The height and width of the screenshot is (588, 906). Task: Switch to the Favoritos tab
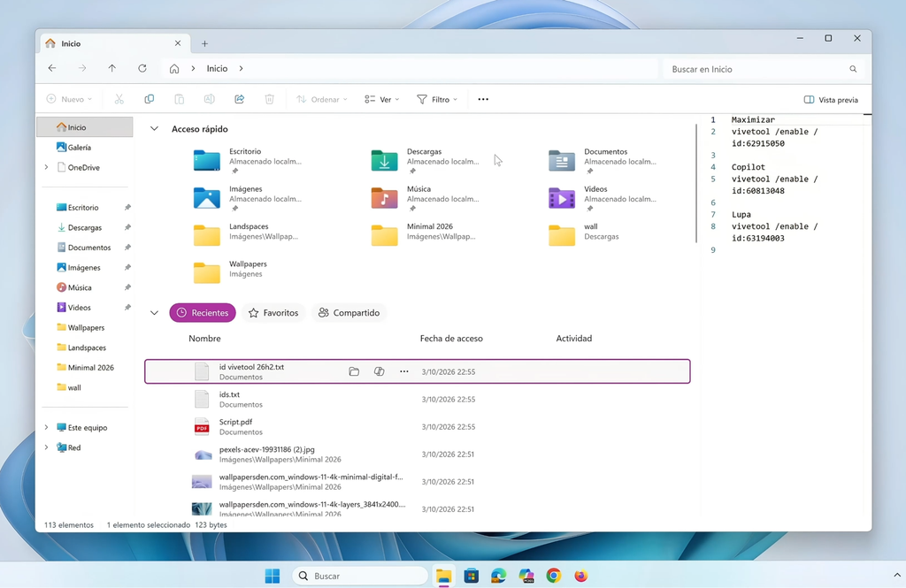[x=273, y=312]
